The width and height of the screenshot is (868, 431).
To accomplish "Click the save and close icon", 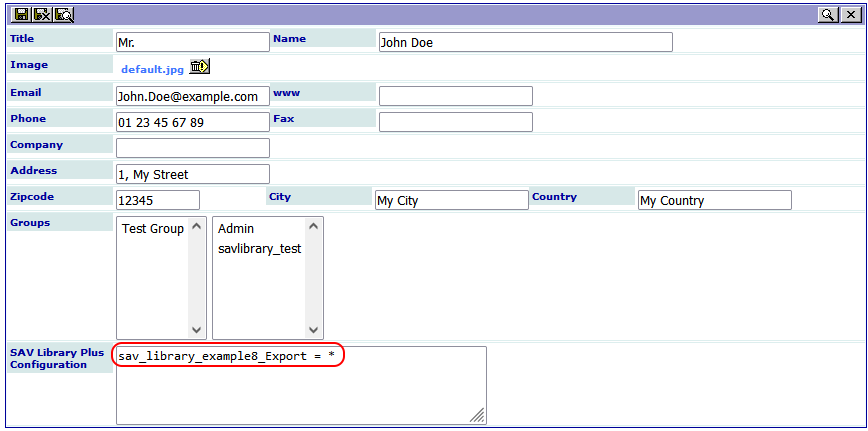I will click(43, 15).
